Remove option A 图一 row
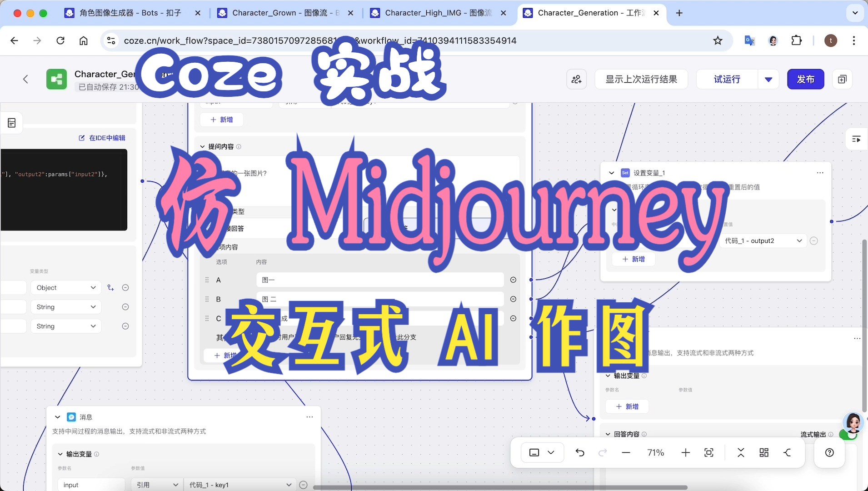Screen dimensions: 868x491 click(x=513, y=280)
